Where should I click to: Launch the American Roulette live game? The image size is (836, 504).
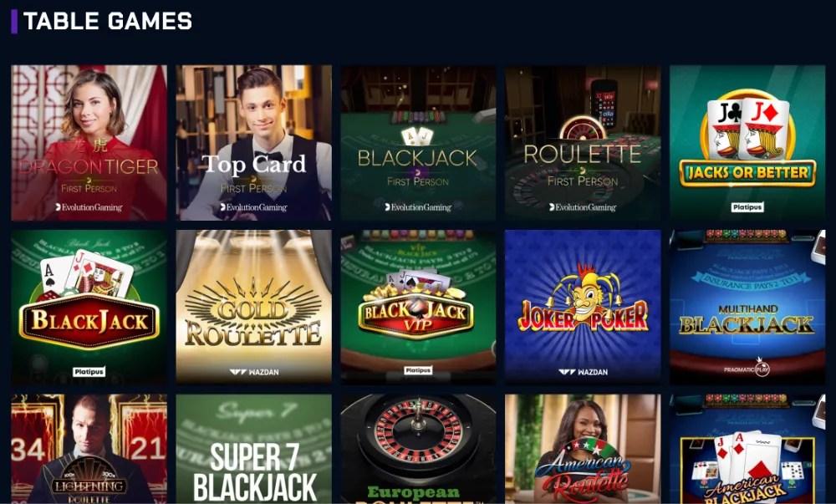(583, 449)
